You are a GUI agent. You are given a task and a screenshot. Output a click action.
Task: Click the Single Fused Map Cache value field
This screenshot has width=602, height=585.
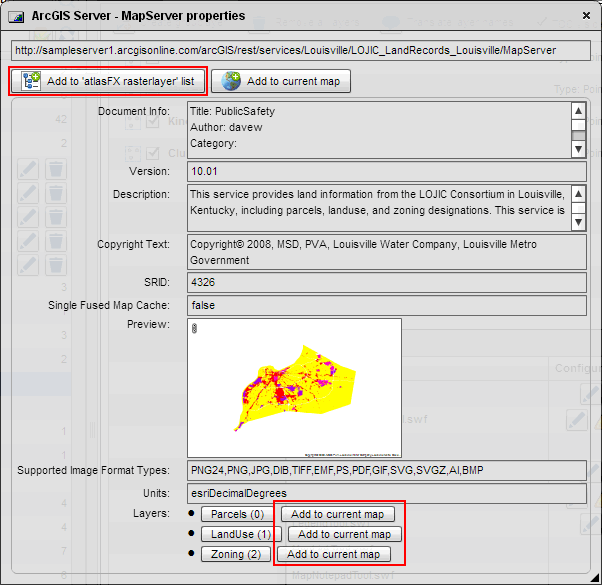(387, 305)
